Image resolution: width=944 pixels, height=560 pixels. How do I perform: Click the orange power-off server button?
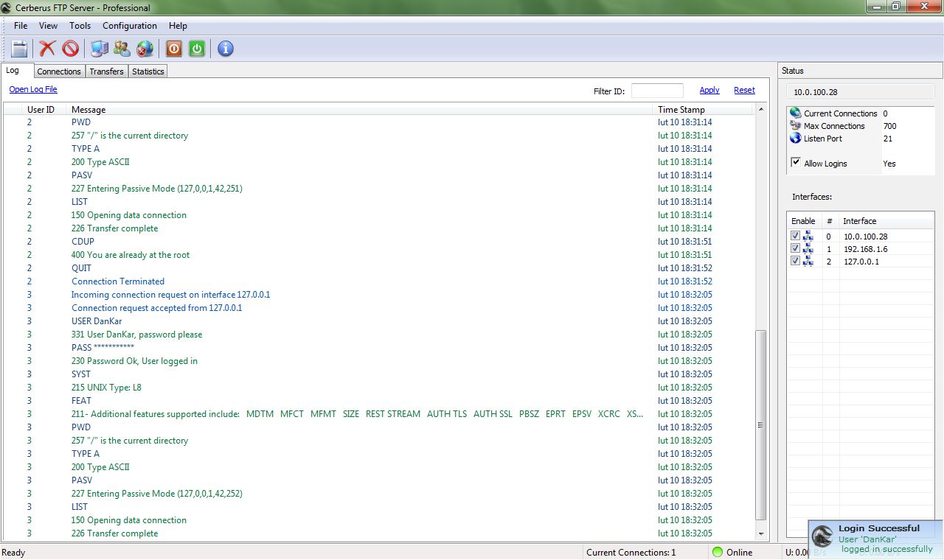[x=174, y=49]
